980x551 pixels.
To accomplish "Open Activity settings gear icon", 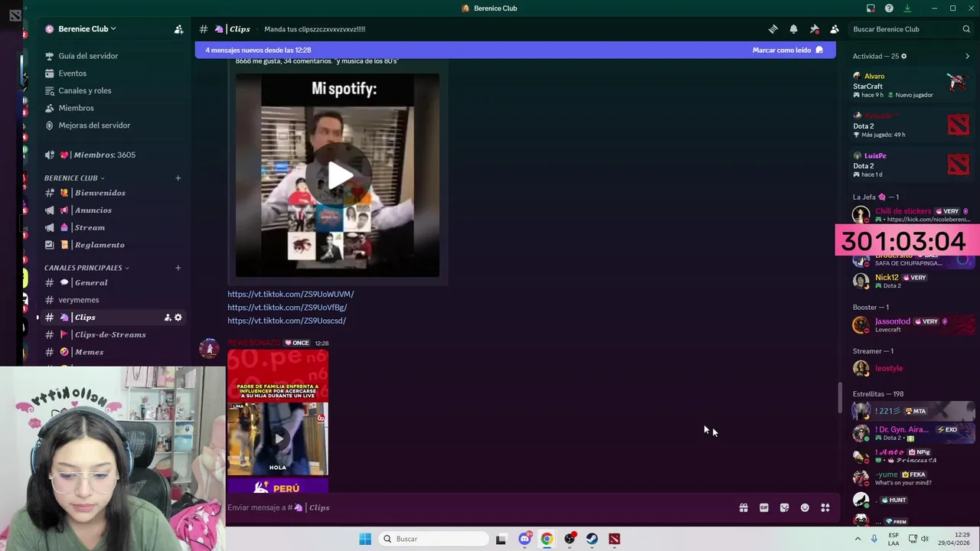I will pyautogui.click(x=903, y=56).
